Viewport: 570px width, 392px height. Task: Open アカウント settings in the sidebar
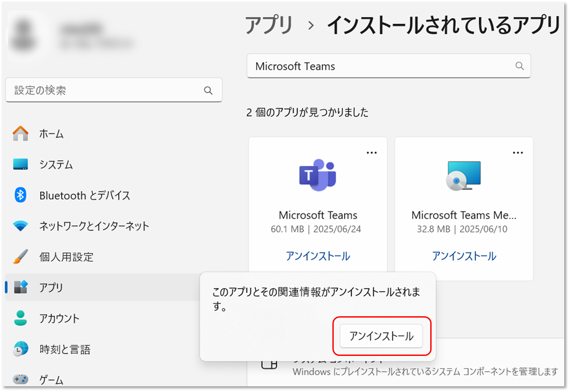pyautogui.click(x=59, y=318)
